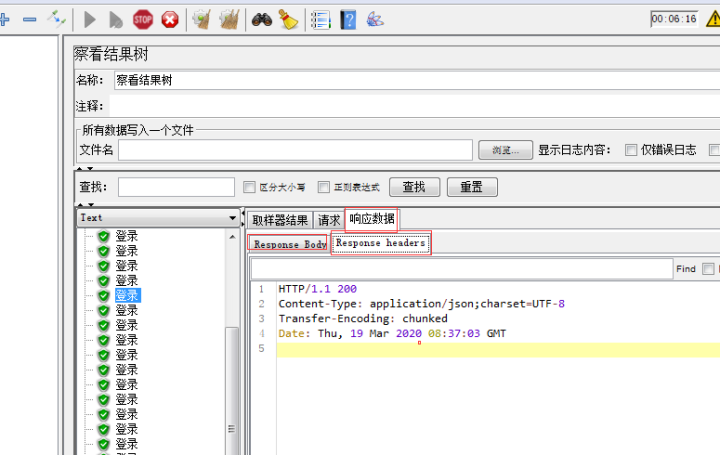Image resolution: width=720 pixels, height=455 pixels.
Task: Open Help with the blue question-mark icon
Action: click(348, 20)
